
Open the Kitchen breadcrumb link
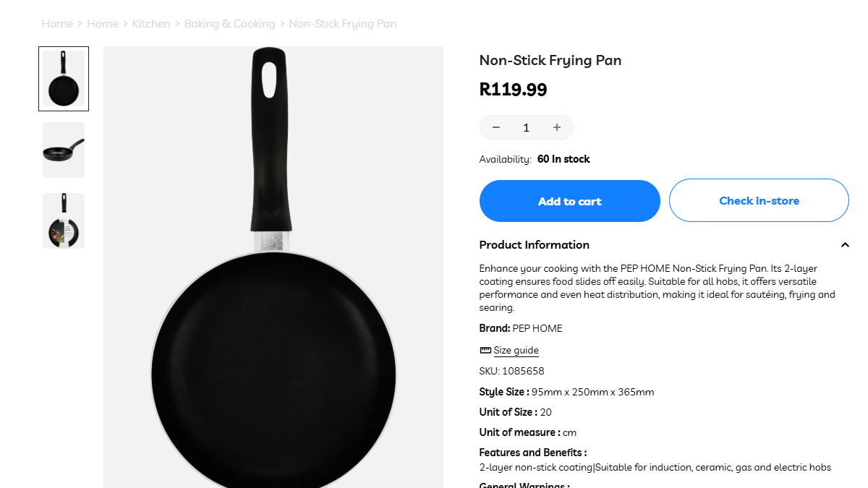[151, 24]
